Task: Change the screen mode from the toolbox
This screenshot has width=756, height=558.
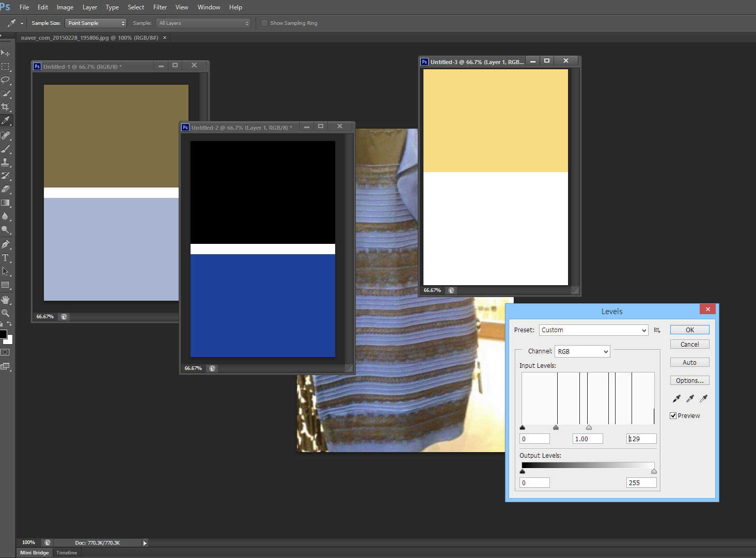Action: (5, 366)
